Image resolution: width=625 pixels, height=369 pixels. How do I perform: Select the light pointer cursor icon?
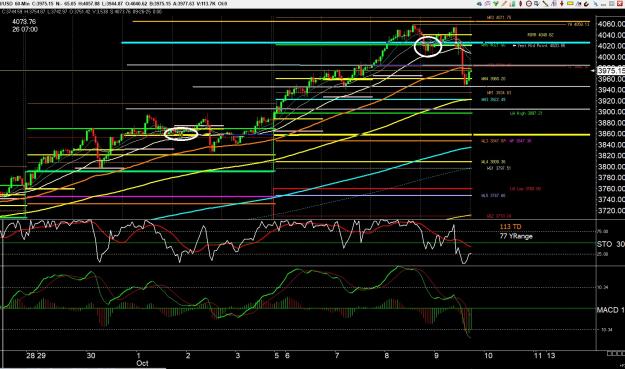pos(596,4)
